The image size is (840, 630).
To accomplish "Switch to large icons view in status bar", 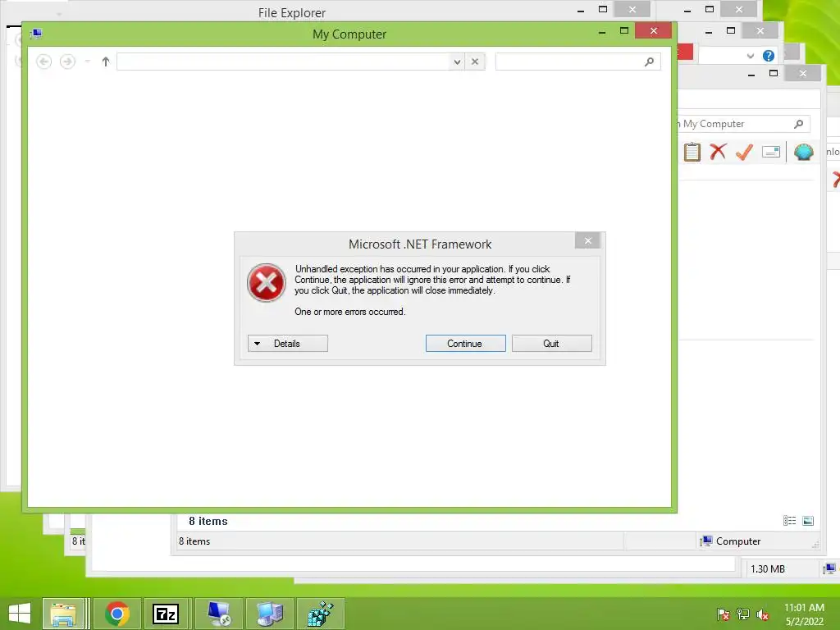I will click(808, 521).
